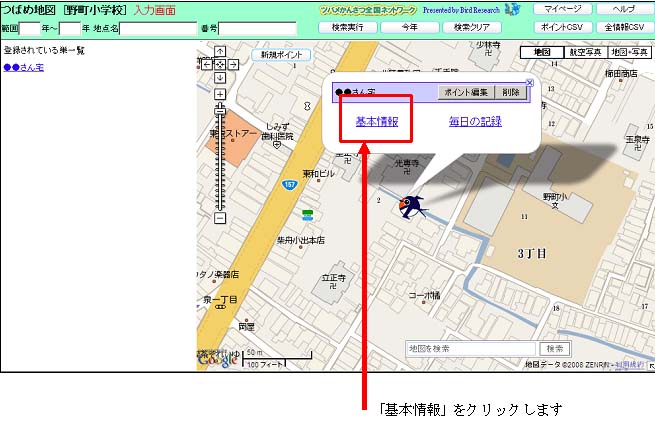Open マイページ
The image size is (655, 421).
pyautogui.click(x=563, y=9)
